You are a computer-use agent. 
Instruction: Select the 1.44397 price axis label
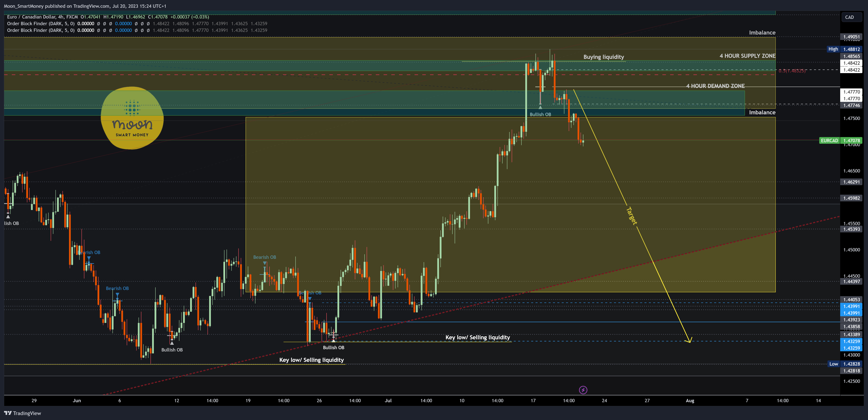(x=851, y=281)
